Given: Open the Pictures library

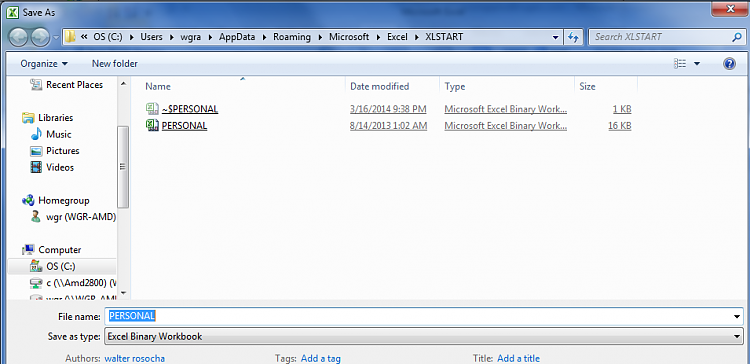Looking at the screenshot, I should pyautogui.click(x=63, y=151).
